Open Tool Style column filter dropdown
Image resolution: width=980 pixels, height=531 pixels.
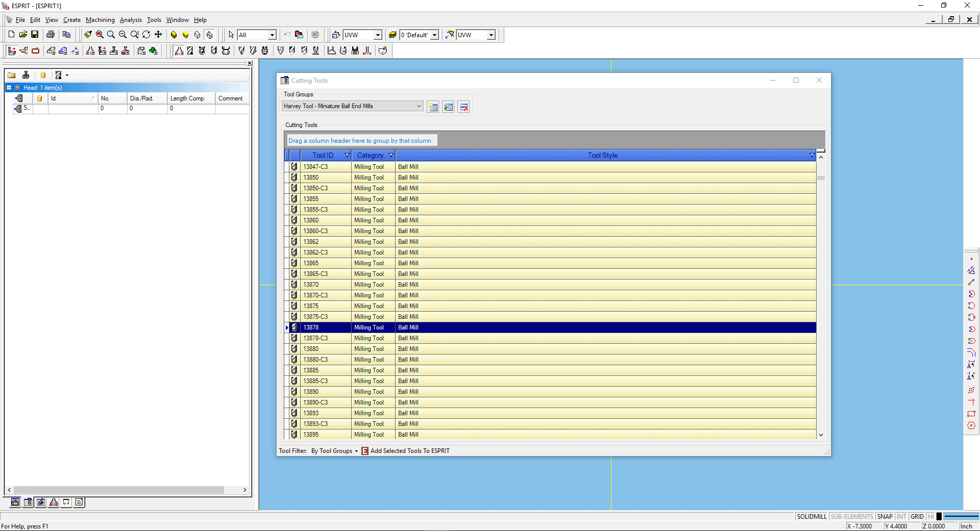click(812, 155)
